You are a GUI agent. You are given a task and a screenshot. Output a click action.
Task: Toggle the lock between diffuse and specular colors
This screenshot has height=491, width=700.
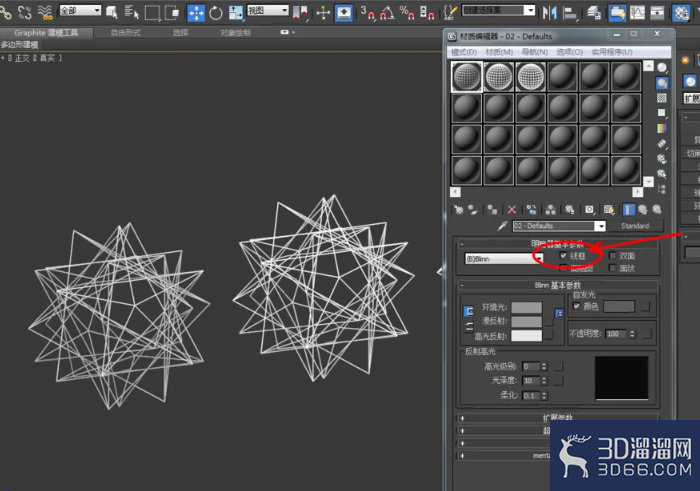coord(469,327)
